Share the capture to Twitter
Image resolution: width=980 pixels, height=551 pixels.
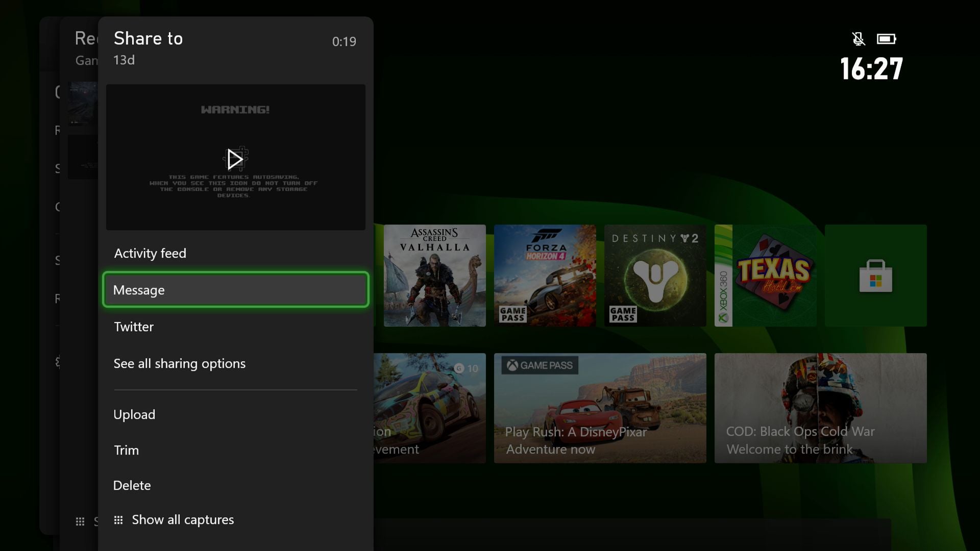click(134, 327)
